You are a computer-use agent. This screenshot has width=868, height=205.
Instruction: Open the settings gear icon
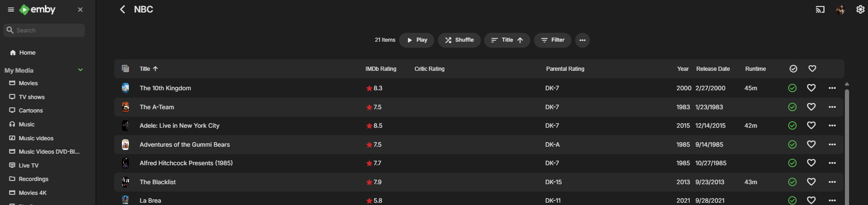860,10
